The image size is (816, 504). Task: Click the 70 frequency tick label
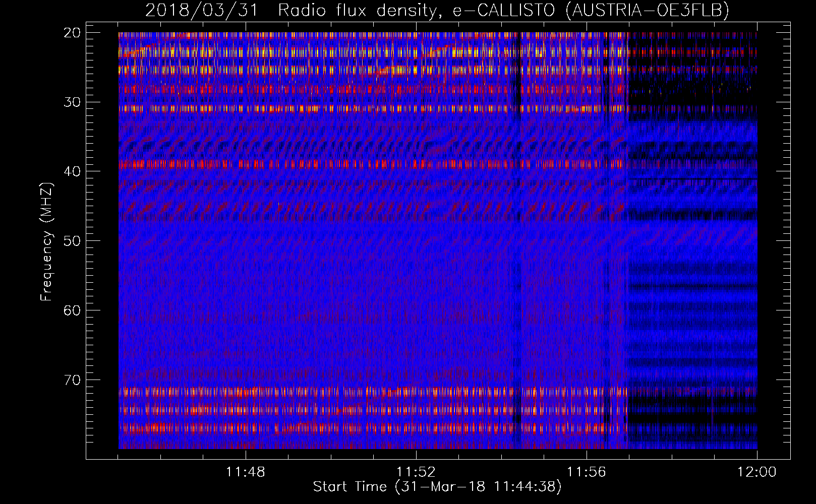coord(72,380)
